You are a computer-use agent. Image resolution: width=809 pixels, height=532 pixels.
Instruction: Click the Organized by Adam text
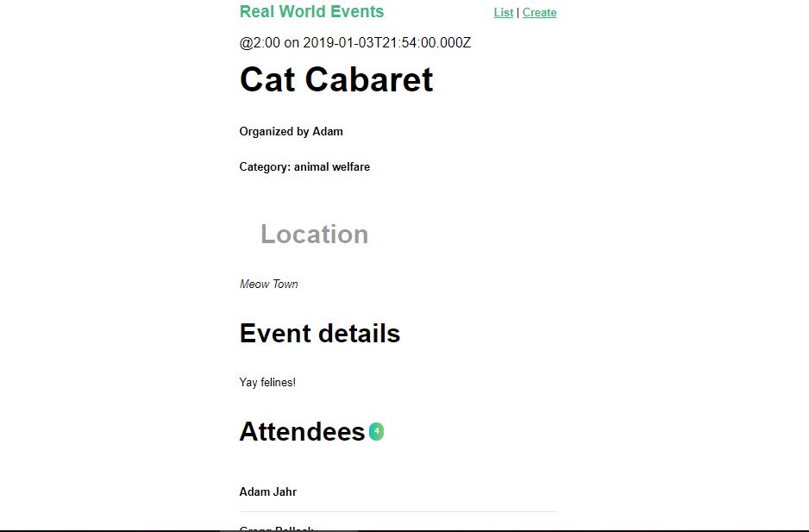pos(291,131)
